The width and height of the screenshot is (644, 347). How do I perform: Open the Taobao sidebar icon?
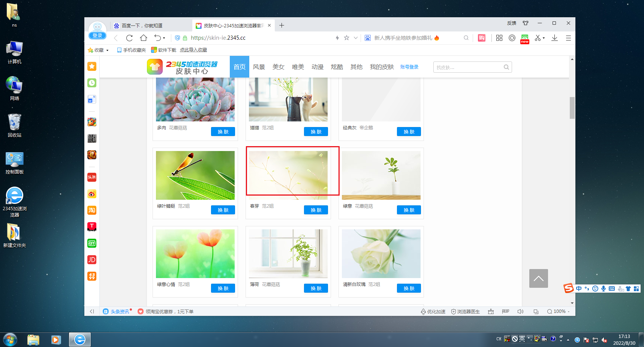coord(92,210)
